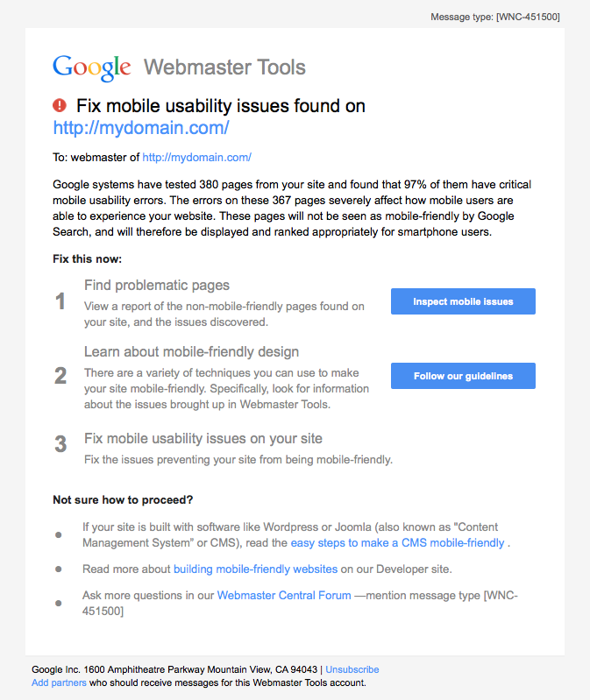The image size is (590, 700).
Task: Click 'Fix mobile usability issues on your site' heading
Action: 203,438
